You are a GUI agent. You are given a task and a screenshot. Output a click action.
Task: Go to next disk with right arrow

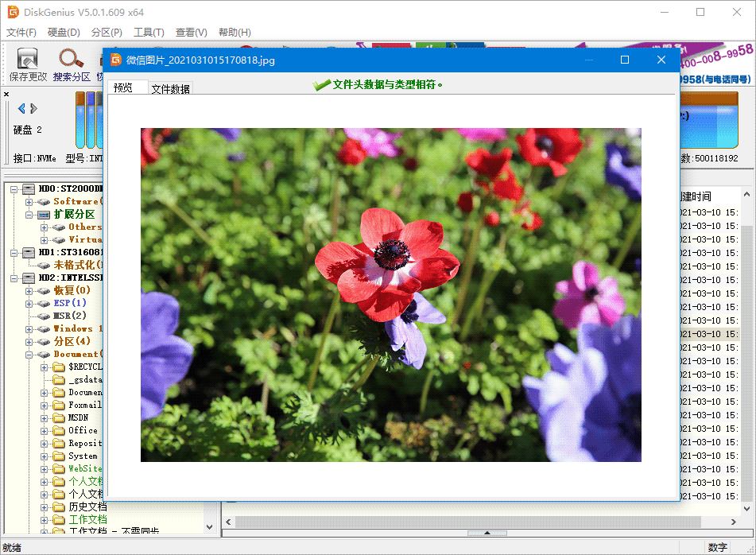point(33,108)
